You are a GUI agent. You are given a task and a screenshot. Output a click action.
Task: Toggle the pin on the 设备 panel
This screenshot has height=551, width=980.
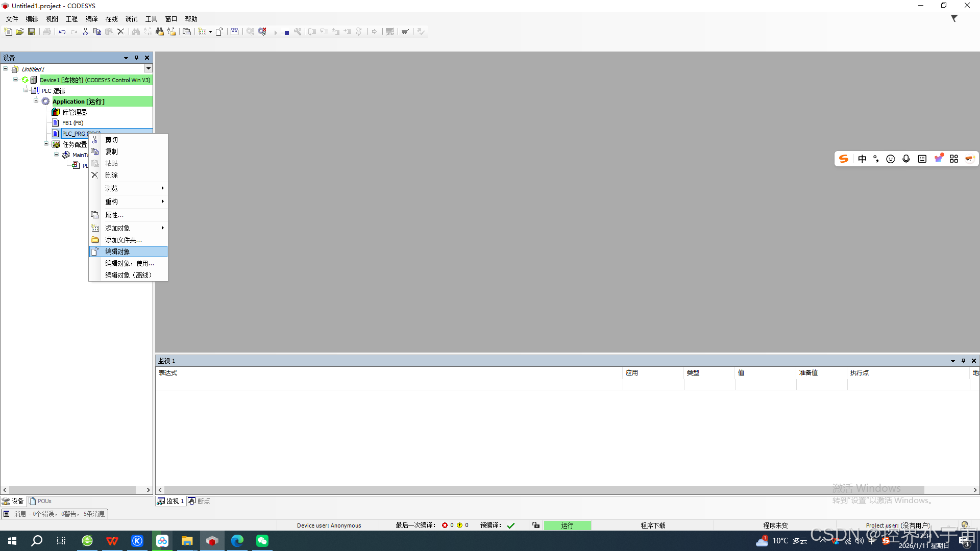tap(136, 58)
